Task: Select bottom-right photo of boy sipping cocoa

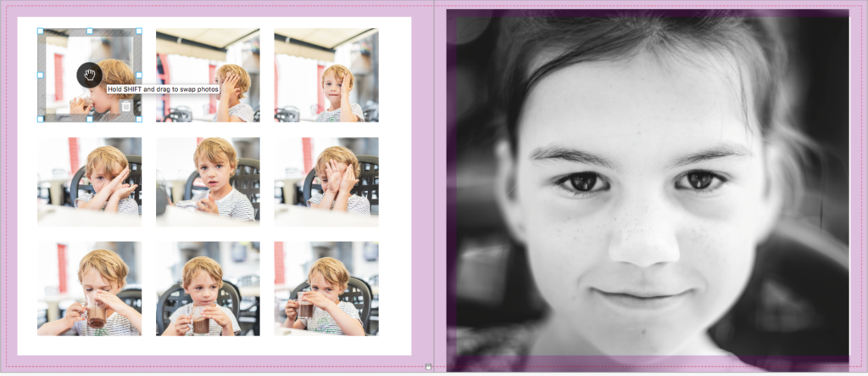Action: 326,289
